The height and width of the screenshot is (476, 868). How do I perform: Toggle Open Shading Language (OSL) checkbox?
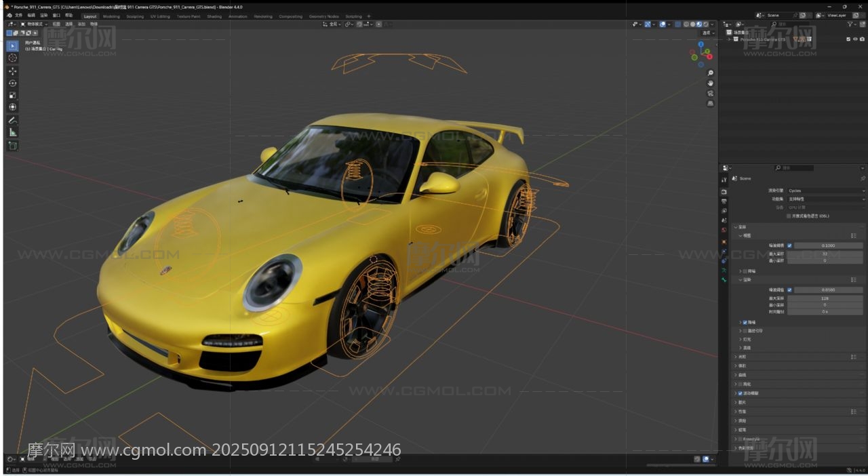tap(789, 216)
